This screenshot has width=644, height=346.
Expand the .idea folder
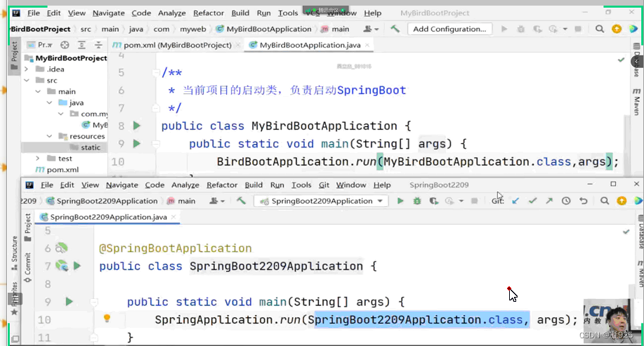point(27,69)
